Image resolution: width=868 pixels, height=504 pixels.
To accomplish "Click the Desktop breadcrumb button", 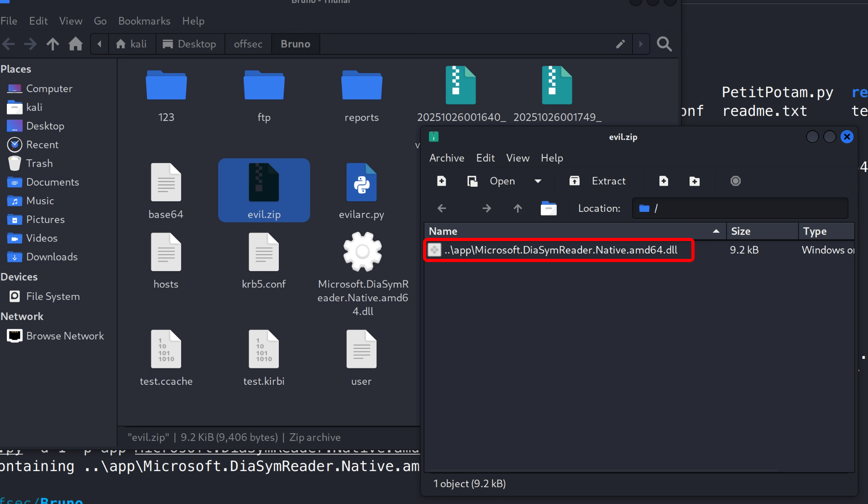I will (x=190, y=44).
